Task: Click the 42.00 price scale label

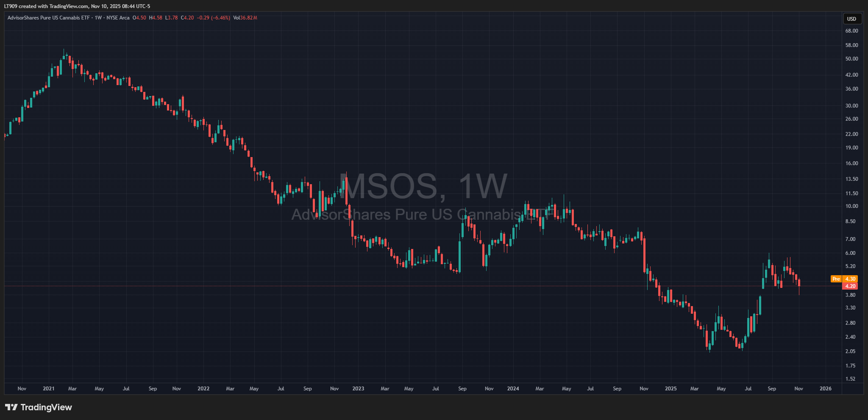Action: 851,75
